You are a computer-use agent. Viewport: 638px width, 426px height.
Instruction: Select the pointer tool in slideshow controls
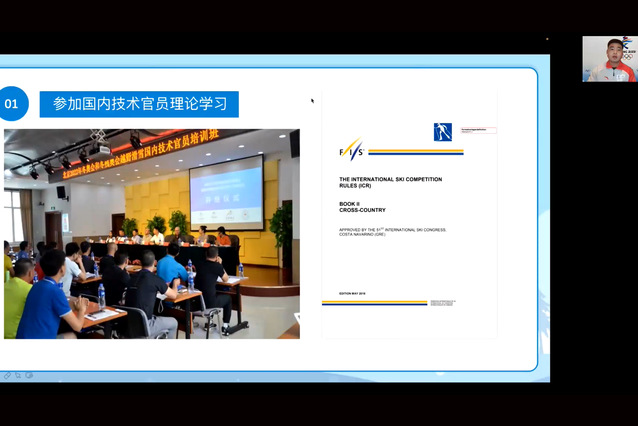coord(18,375)
